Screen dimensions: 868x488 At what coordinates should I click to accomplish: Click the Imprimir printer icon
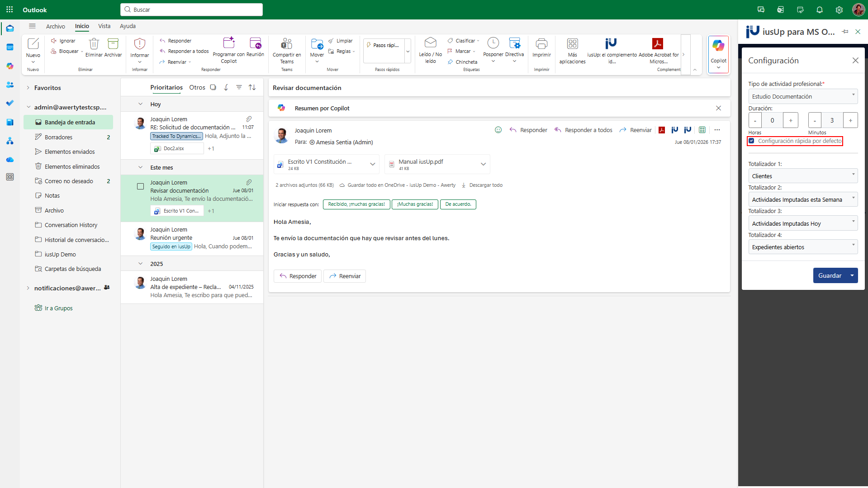coord(541,44)
